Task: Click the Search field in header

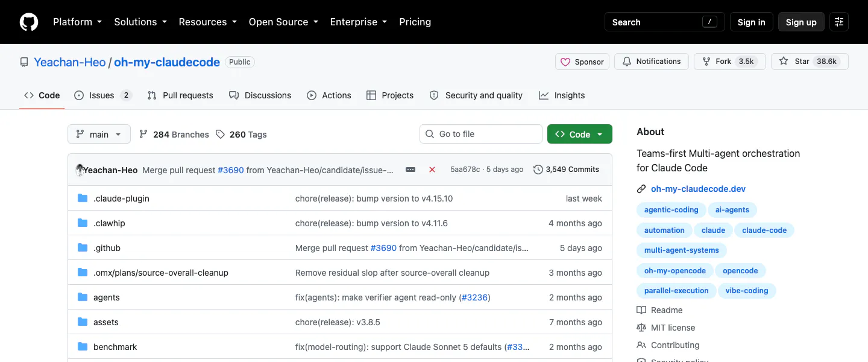Action: (x=664, y=22)
